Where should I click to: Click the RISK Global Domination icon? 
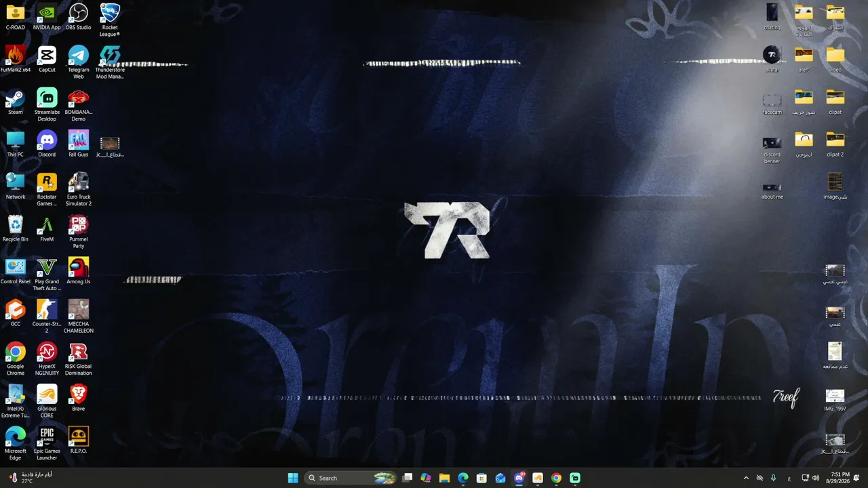pos(79,359)
